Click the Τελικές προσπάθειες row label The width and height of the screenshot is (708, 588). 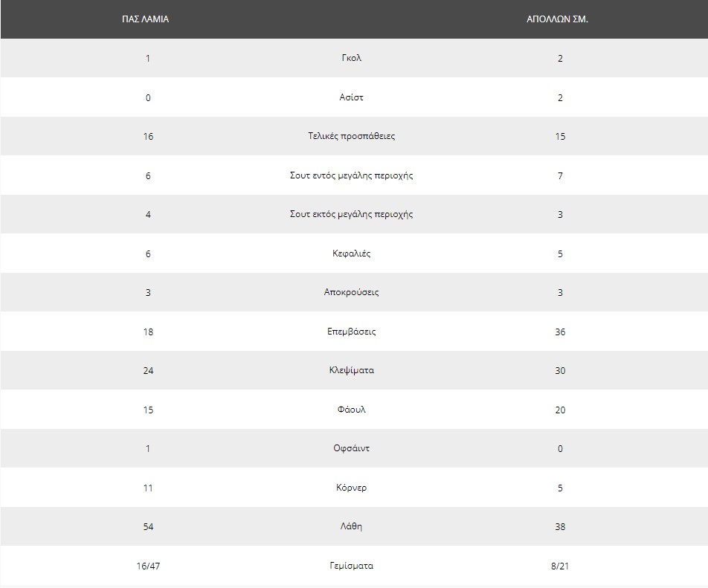[x=351, y=136]
